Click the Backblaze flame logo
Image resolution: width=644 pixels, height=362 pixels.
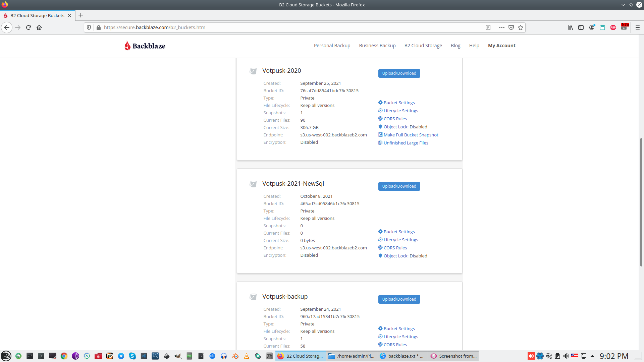pyautogui.click(x=127, y=46)
